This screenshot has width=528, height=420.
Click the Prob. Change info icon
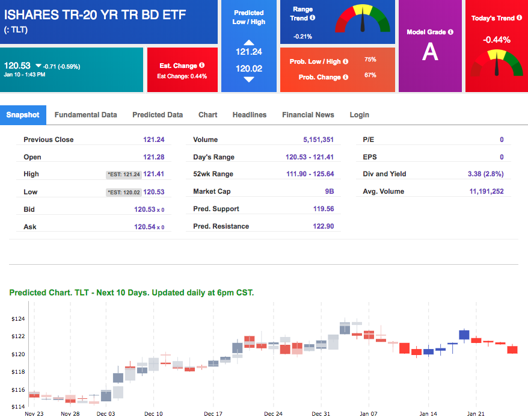346,77
